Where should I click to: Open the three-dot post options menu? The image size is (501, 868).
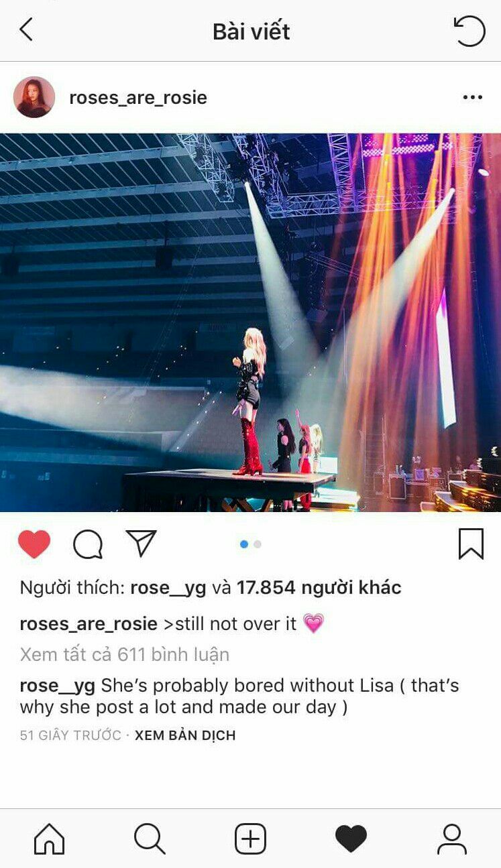473,98
